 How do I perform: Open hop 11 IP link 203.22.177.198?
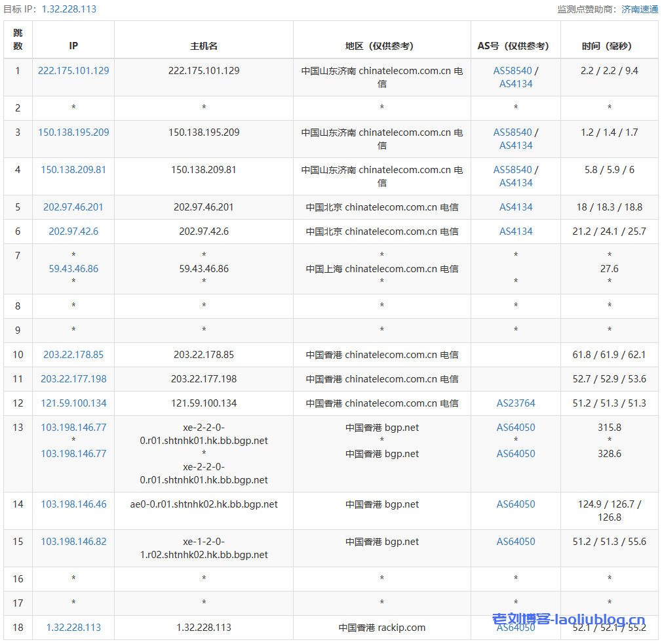pos(73,379)
